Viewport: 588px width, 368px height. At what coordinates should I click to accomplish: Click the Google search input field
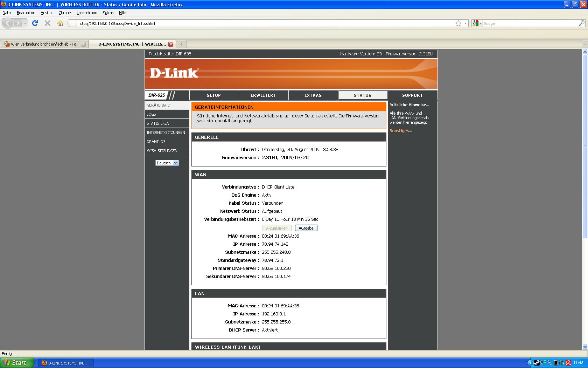[530, 23]
